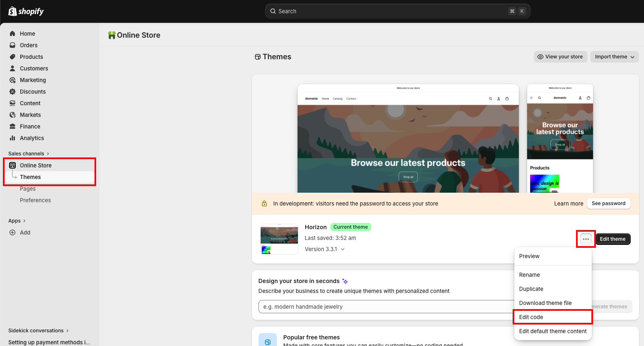Open the Home section
This screenshot has height=346, width=644.
(27, 33)
